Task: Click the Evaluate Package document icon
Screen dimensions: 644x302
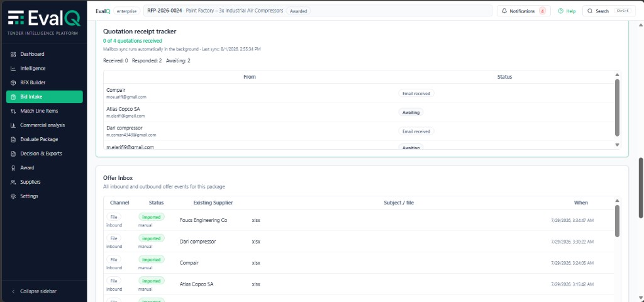Action: coord(13,139)
